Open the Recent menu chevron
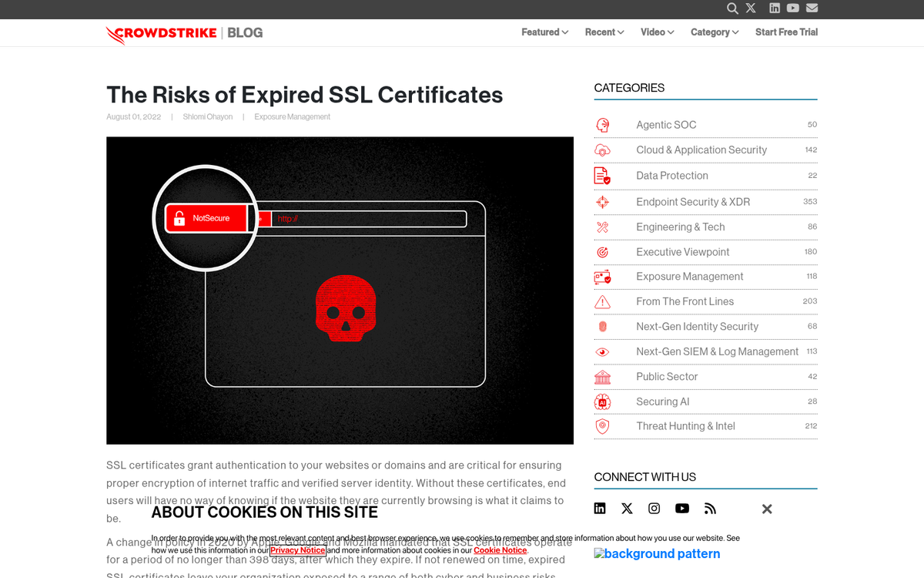 (x=604, y=32)
